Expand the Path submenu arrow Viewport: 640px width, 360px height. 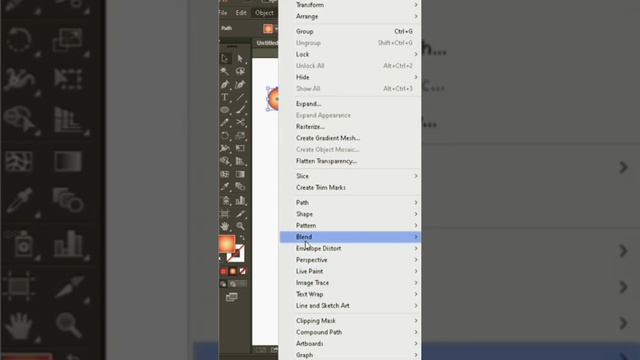pos(416,202)
